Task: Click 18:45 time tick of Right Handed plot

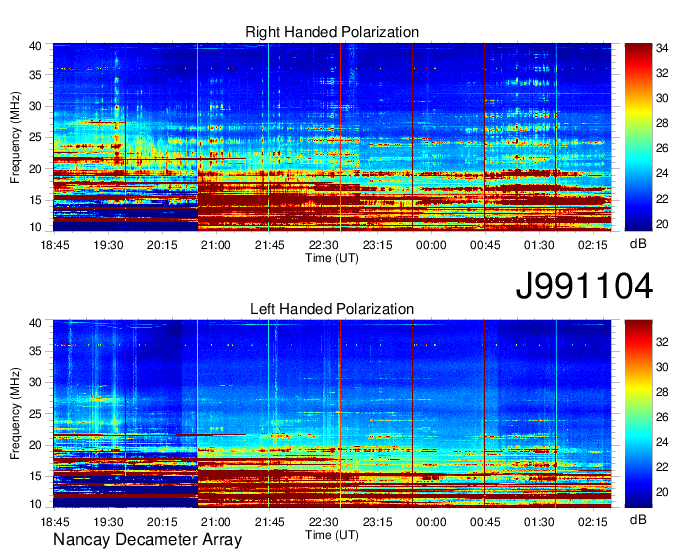Action: click(x=55, y=245)
